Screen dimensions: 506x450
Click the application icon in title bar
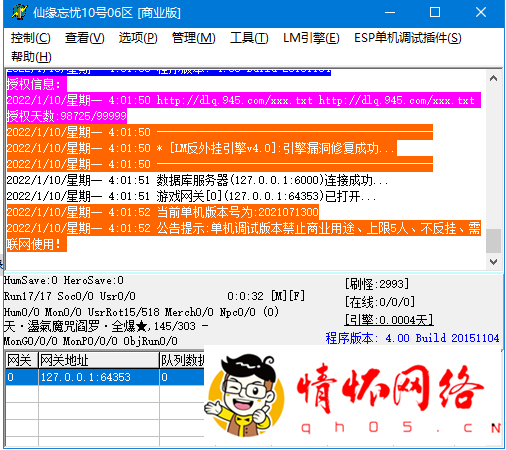pos(19,13)
